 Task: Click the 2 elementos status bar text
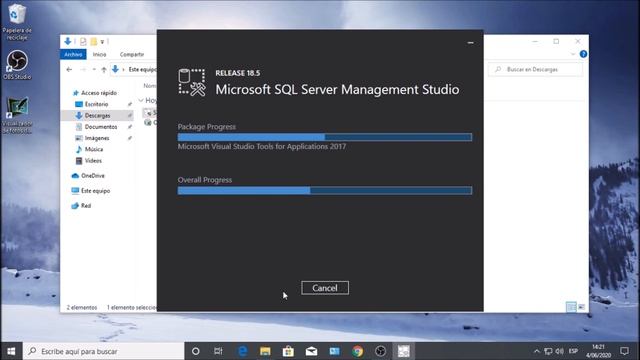coord(82,307)
